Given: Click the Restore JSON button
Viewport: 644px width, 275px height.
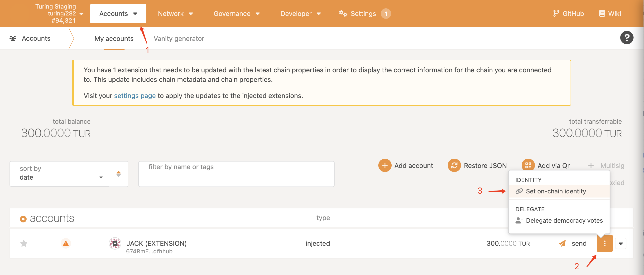Looking at the screenshot, I should [477, 165].
